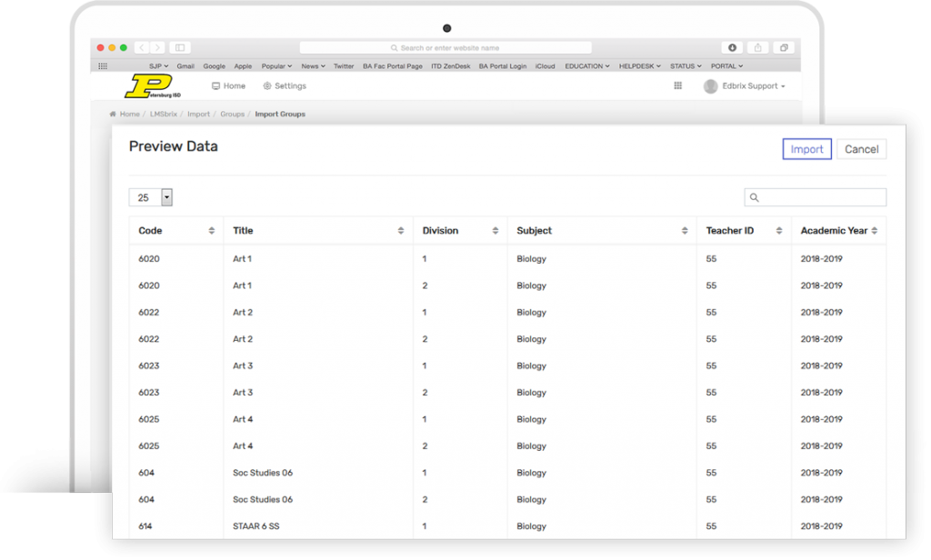931x560 pixels.
Task: Open the SJP bookmarks folder
Action: [158, 66]
